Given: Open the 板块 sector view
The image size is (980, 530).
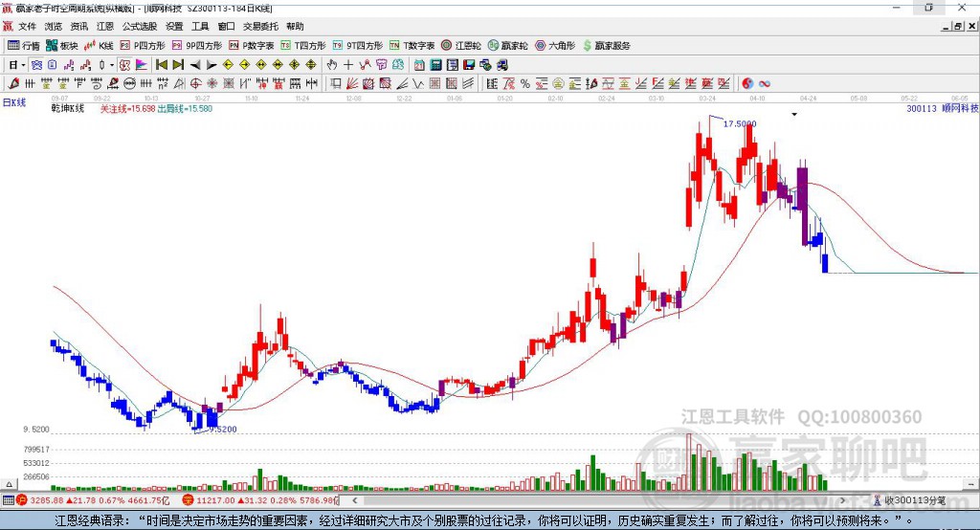Looking at the screenshot, I should pos(61,46).
